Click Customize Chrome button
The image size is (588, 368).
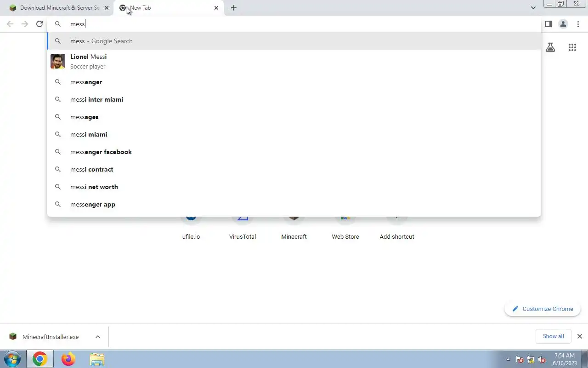543,309
